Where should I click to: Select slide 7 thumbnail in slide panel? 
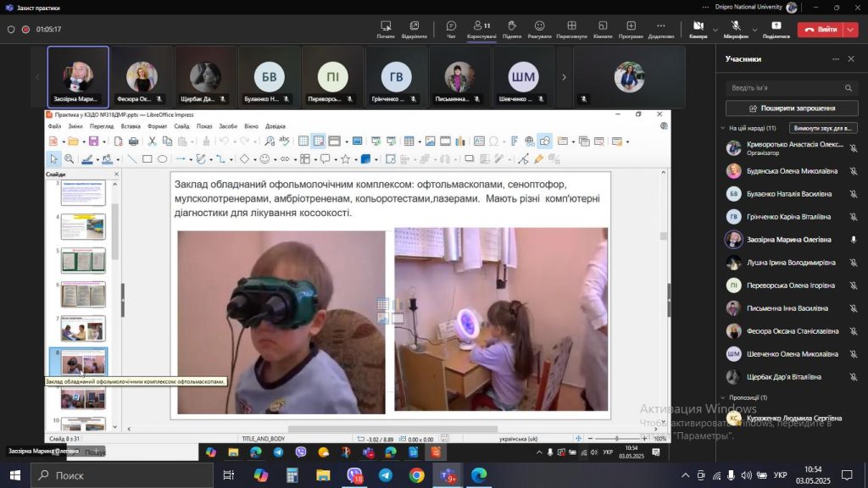(x=83, y=329)
